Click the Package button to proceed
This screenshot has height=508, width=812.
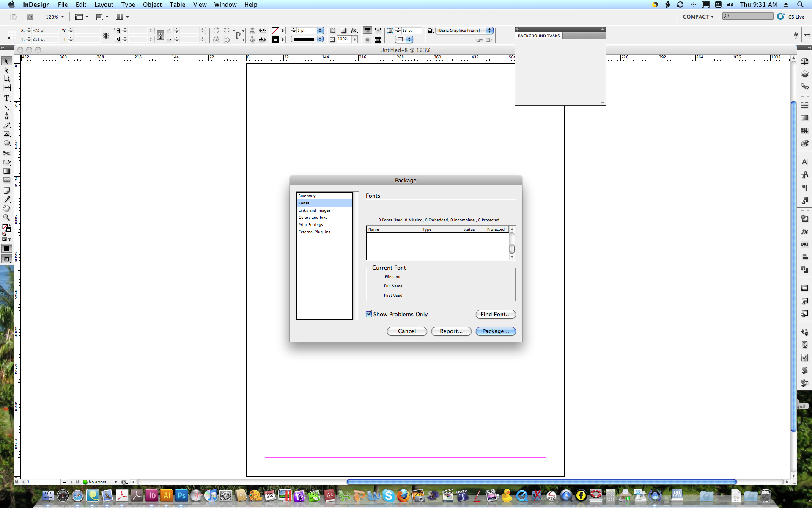tap(495, 331)
